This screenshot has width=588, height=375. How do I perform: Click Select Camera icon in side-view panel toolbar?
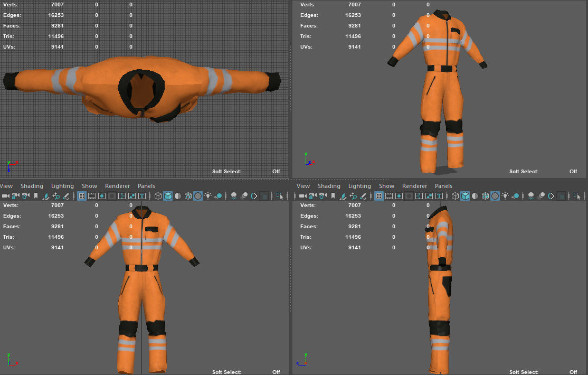click(x=302, y=196)
